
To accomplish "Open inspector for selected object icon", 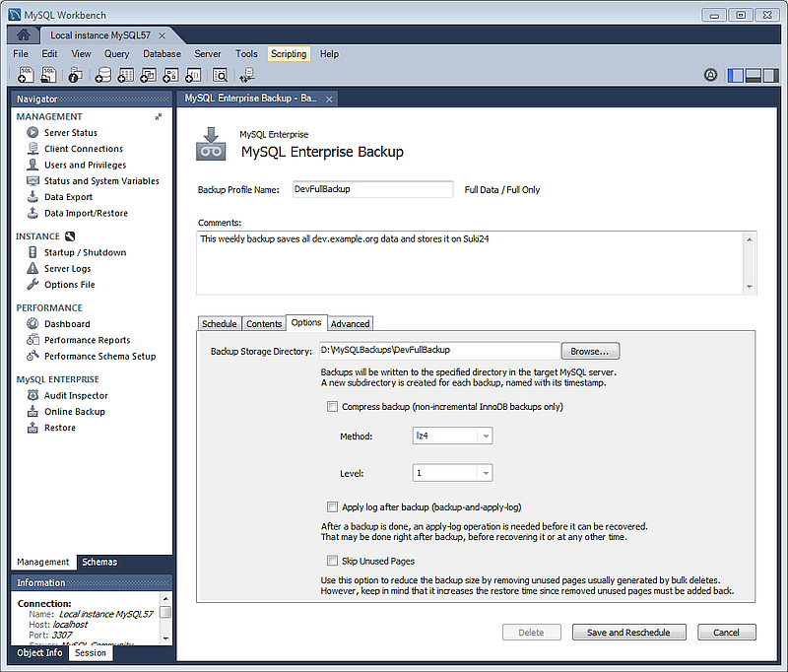I will pos(76,75).
